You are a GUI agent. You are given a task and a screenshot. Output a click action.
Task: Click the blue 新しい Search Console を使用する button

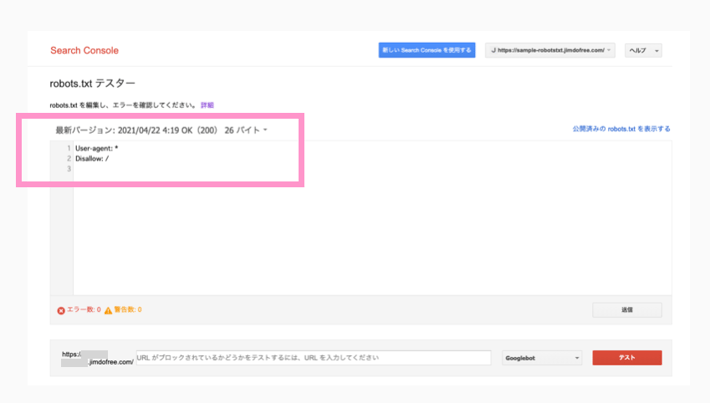point(427,50)
